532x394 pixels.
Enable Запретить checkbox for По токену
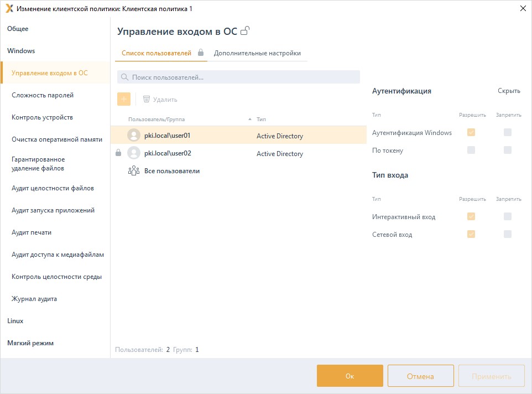[x=508, y=150]
